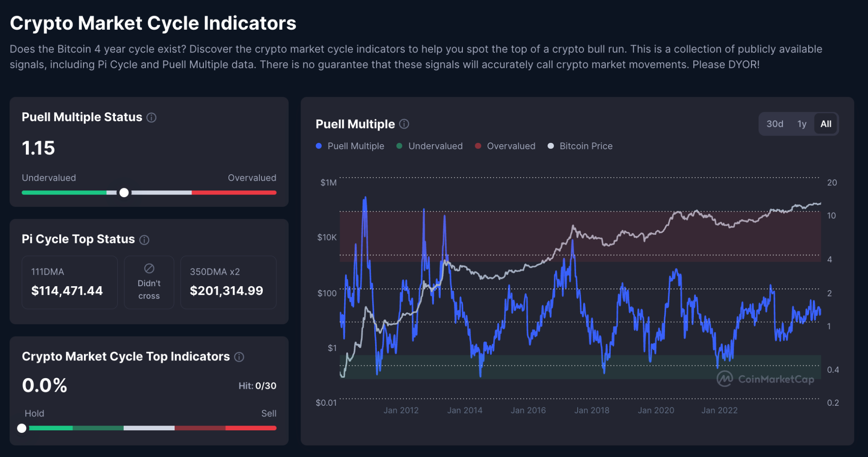Click the 1.15 Puell Multiple value
The height and width of the screenshot is (457, 868).
pyautogui.click(x=39, y=148)
